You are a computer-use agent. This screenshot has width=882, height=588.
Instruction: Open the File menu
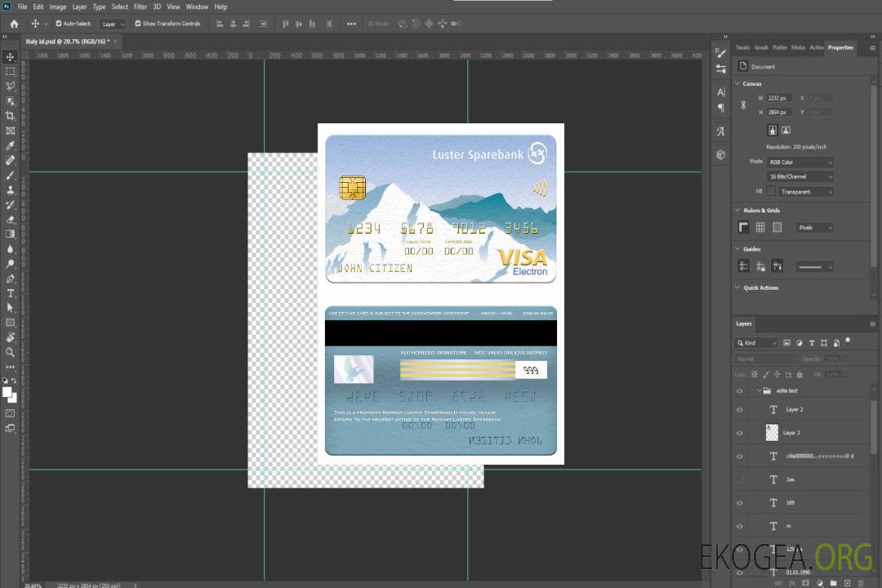pyautogui.click(x=23, y=7)
